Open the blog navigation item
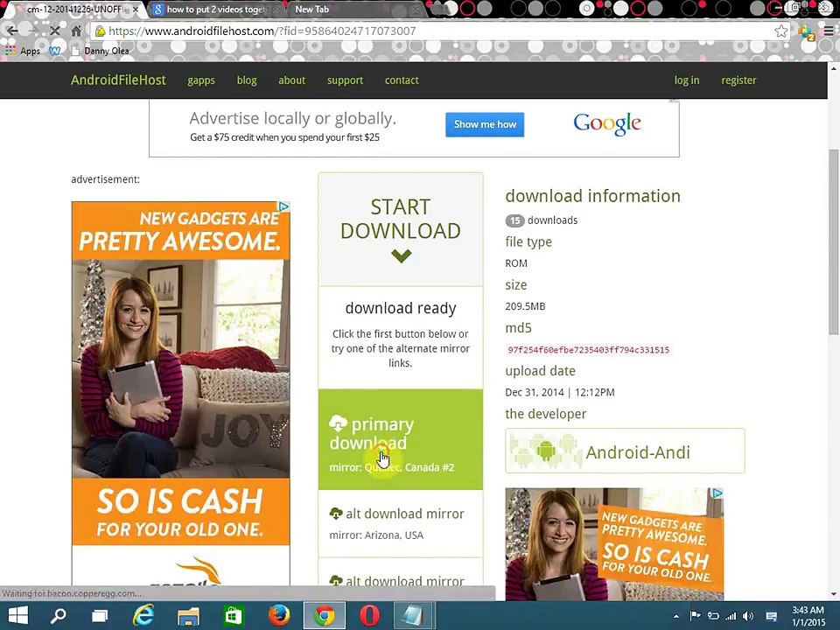This screenshot has height=630, width=840. click(x=247, y=80)
